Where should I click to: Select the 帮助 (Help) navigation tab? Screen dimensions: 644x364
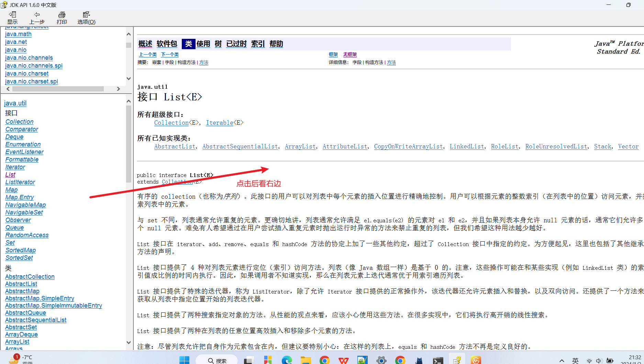point(276,44)
